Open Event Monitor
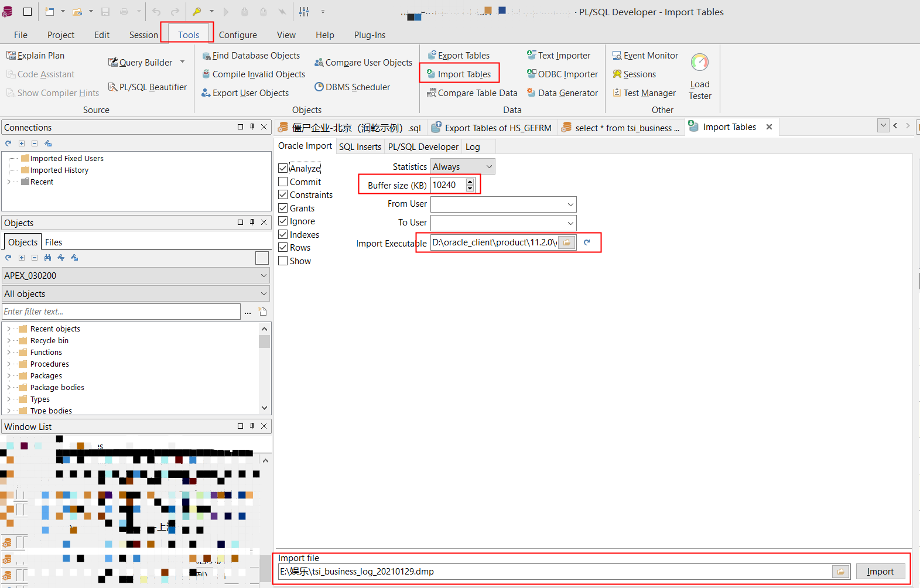This screenshot has height=588, width=920. (645, 56)
